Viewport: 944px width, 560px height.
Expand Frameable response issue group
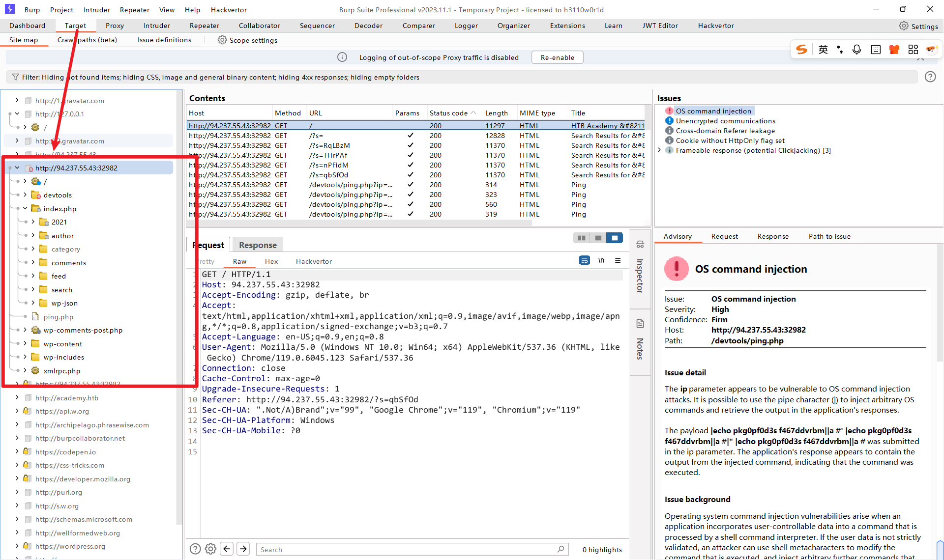coord(659,150)
